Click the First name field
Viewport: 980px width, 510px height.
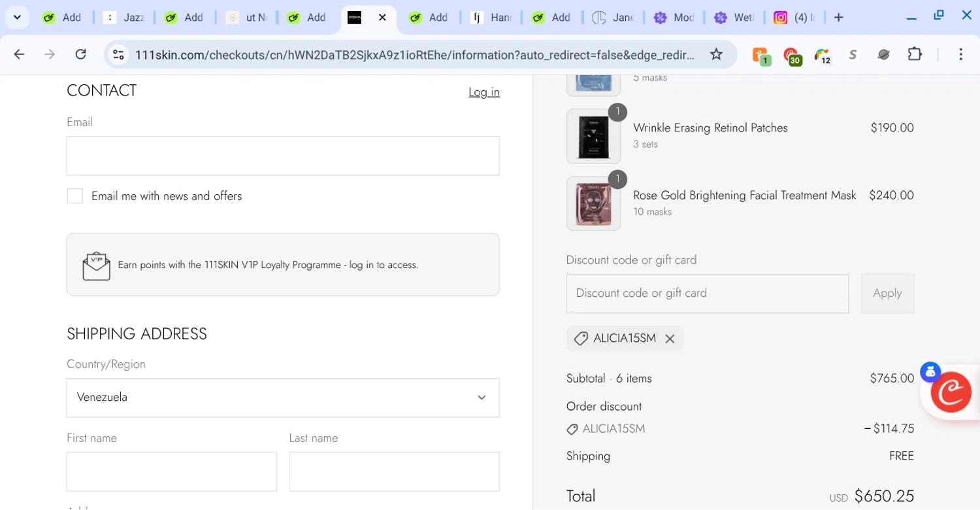click(172, 471)
